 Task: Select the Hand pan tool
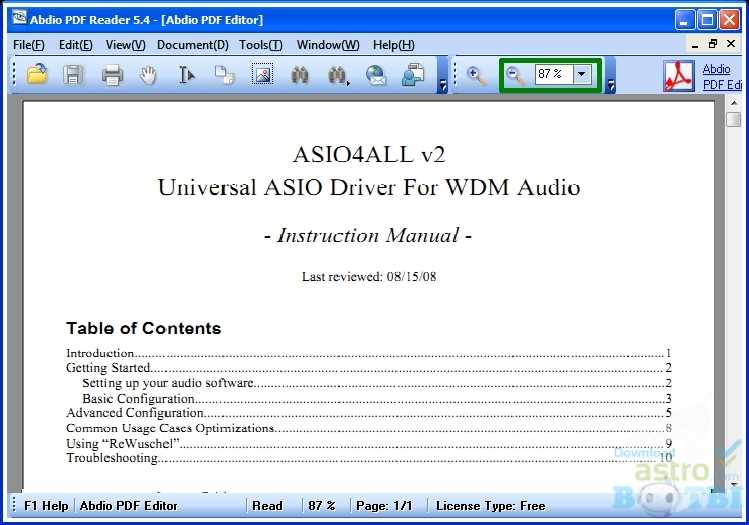click(x=149, y=75)
